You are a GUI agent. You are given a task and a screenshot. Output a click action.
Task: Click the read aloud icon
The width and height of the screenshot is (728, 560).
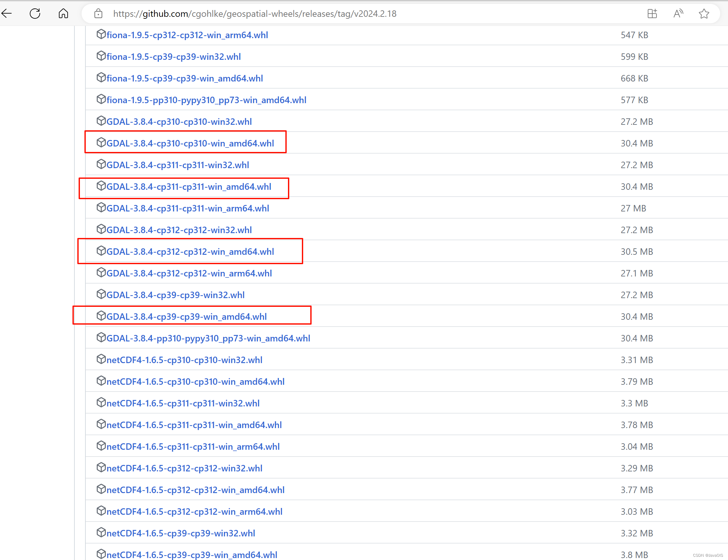tap(678, 14)
